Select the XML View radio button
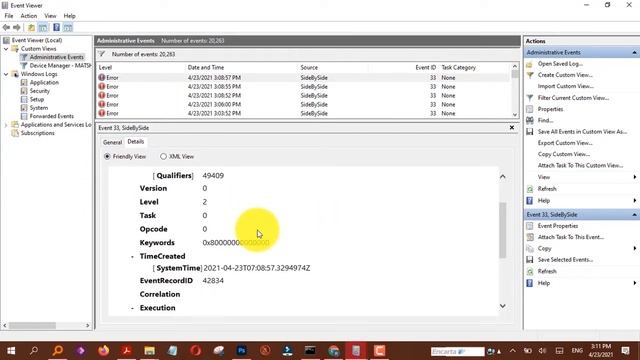 163,156
